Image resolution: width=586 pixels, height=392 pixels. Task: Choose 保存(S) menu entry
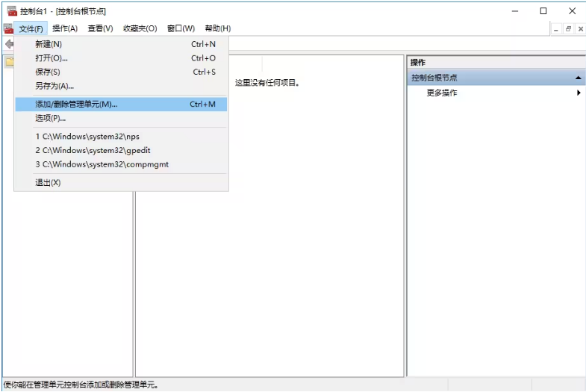pos(121,72)
